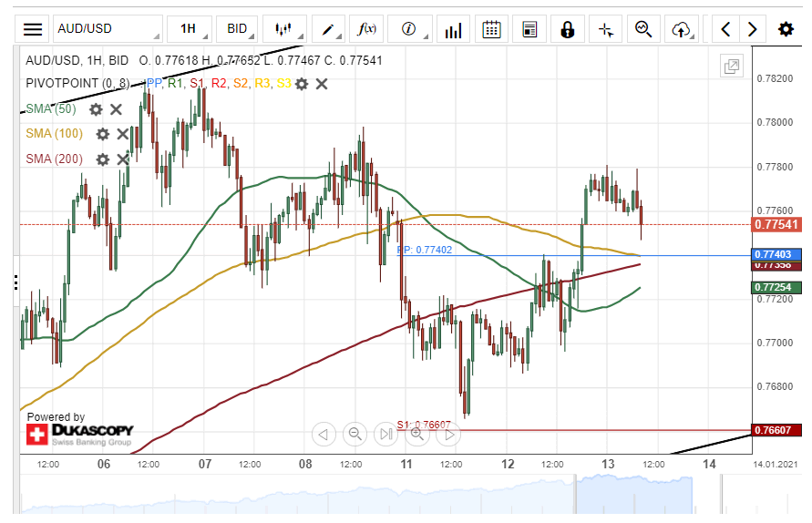Click the Dukascopy logo link
The height and width of the screenshot is (523, 812).
tap(80, 434)
